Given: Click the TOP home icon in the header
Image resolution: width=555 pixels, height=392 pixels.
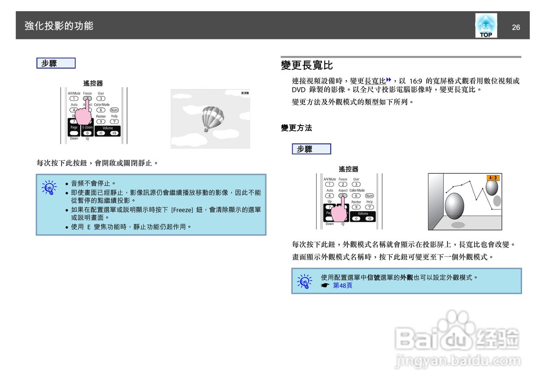Looking at the screenshot, I should [x=486, y=25].
